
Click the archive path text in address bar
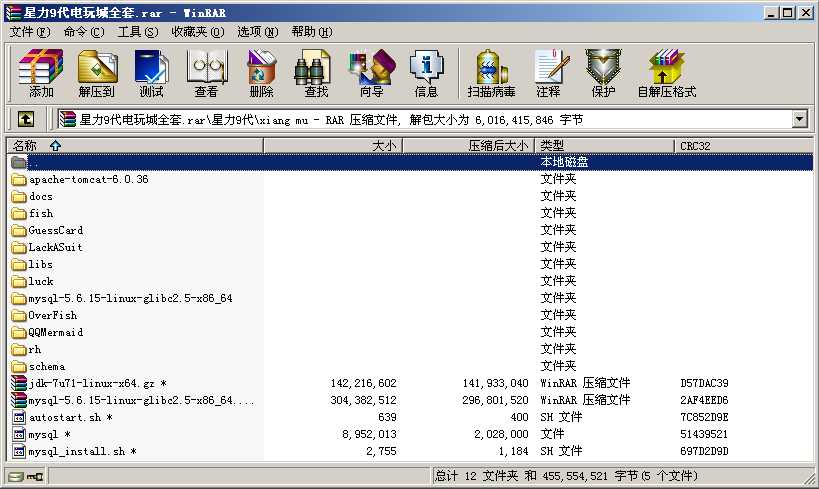(331, 120)
